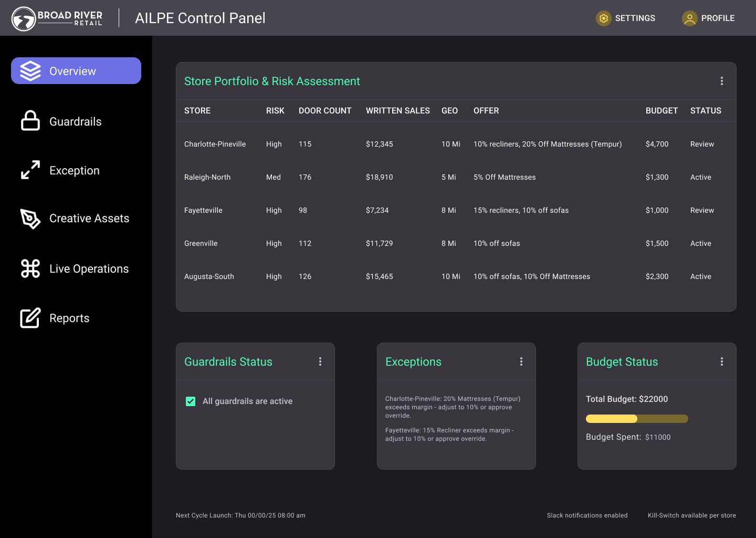Click the Exception expand-arrows icon

[30, 170]
